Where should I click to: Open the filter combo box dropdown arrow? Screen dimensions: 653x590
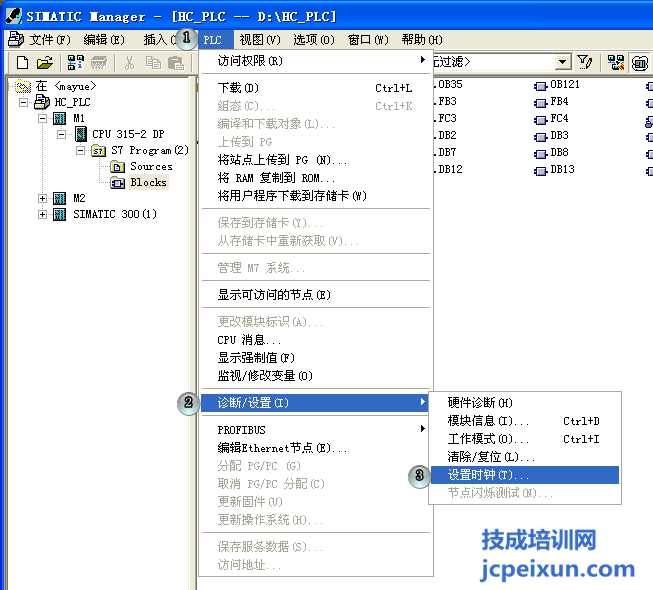(563, 62)
